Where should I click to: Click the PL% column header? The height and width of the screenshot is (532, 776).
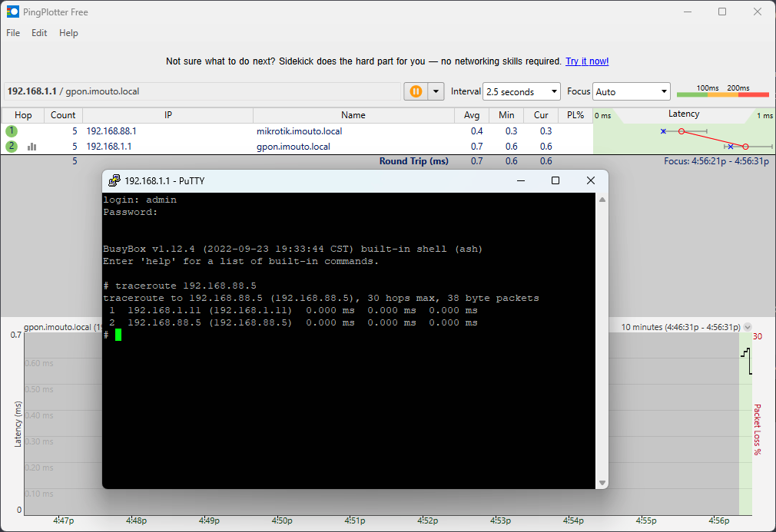pyautogui.click(x=575, y=115)
